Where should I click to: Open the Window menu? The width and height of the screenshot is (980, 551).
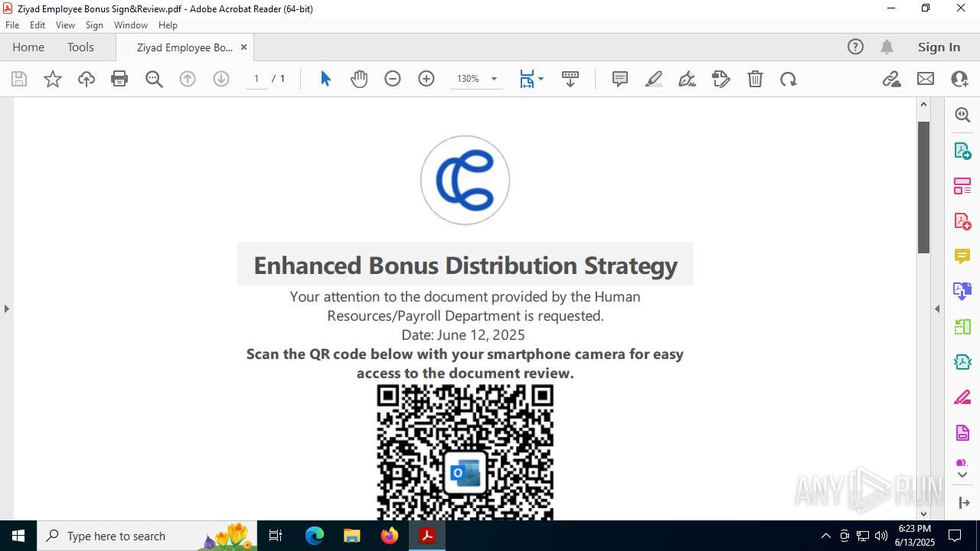131,25
